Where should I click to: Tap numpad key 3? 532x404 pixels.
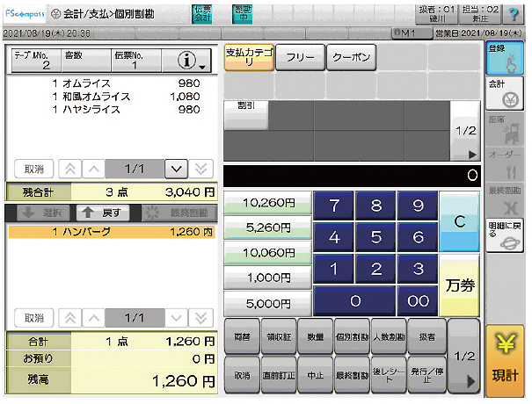[418, 269]
